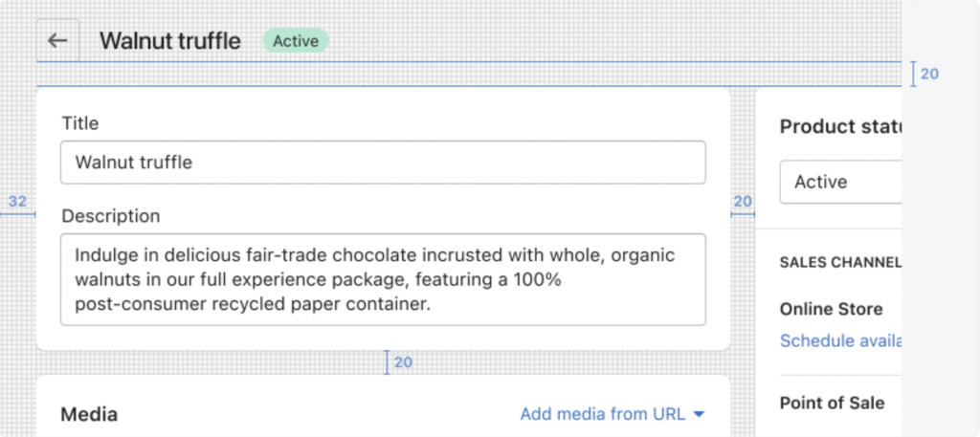Select the Product status card heading

(840, 127)
